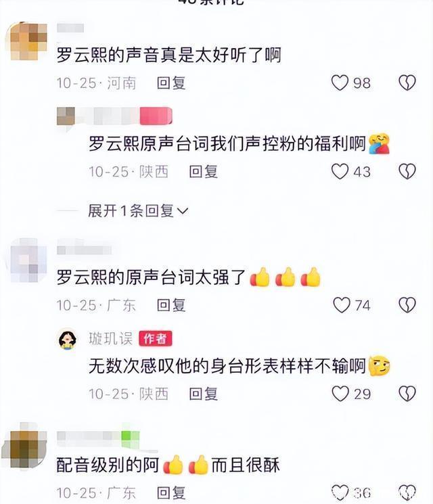
Task: Reply to author 璇玑误's comment
Action: coord(204,394)
